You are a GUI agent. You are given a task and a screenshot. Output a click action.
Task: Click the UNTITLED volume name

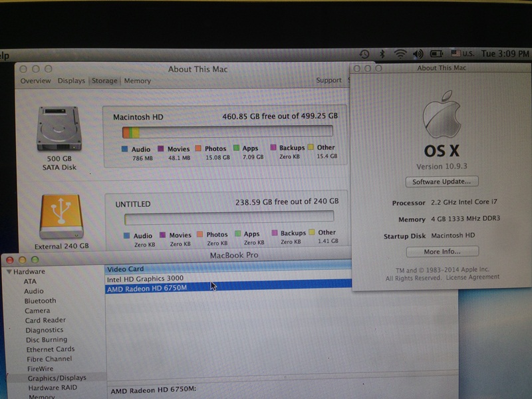click(132, 204)
